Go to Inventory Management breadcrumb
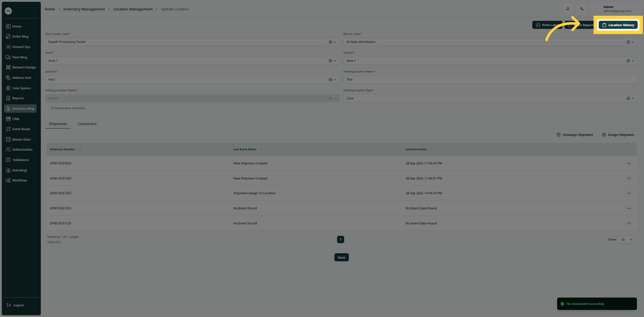This screenshot has width=644, height=317. tap(84, 9)
